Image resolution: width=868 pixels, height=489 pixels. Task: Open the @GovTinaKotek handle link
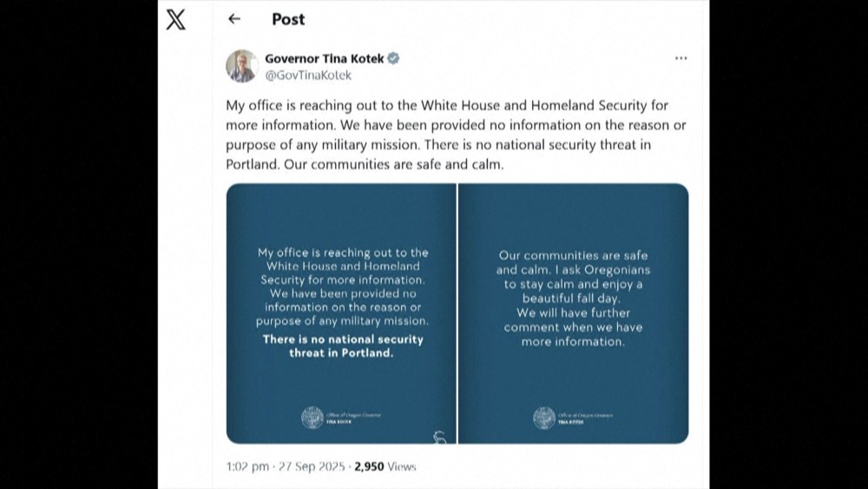(x=307, y=76)
